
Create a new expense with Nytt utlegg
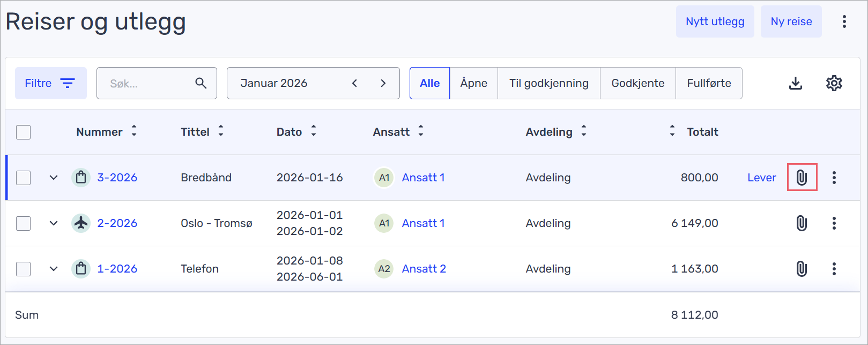click(715, 21)
